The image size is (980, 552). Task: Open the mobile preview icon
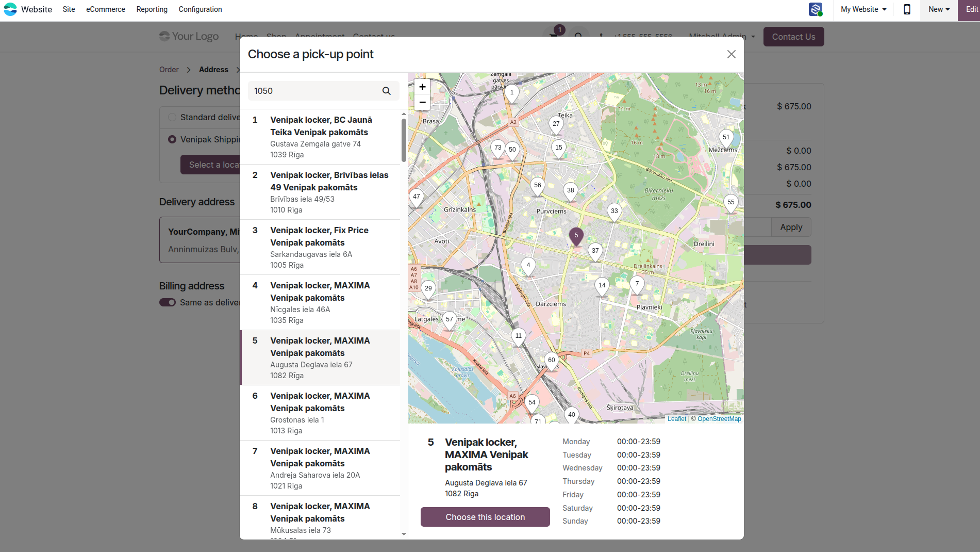(x=907, y=9)
